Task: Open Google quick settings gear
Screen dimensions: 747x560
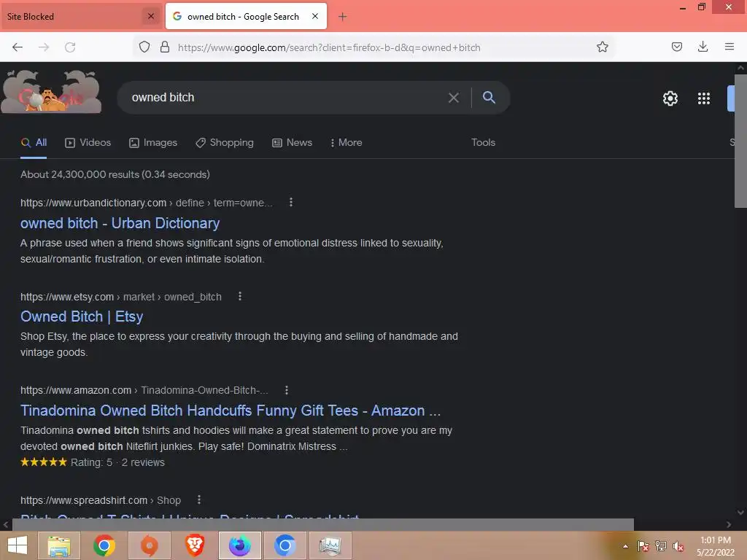Action: [670, 98]
